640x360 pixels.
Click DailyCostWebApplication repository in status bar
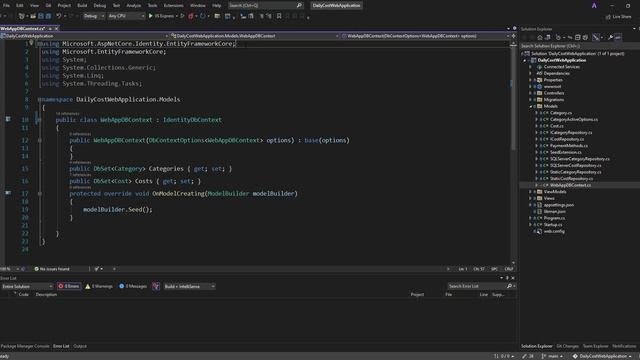click(x=602, y=356)
